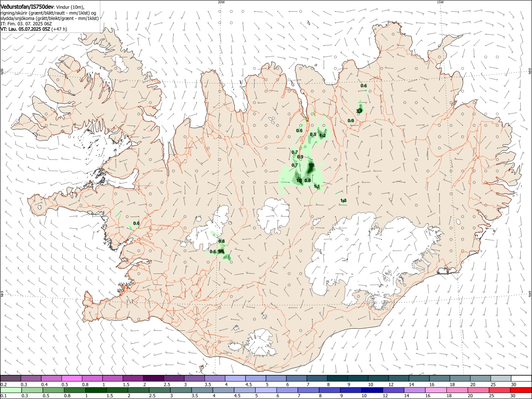Click the 0.6 value immediately left of 1.5
The width and height of the screenshot is (532, 399).
coord(213,251)
